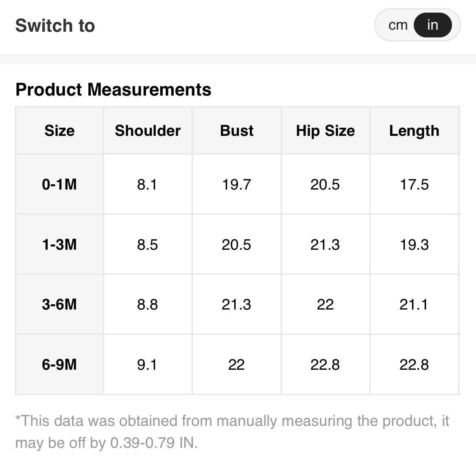
Task: Click the manual measurement disclaimer note
Action: 232,431
